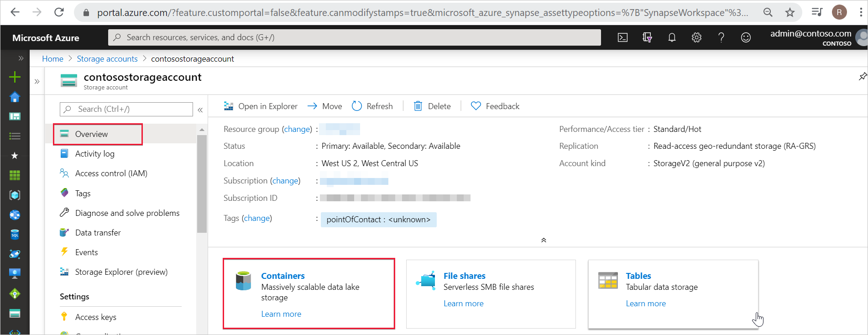Collapse the resource menu with double chevron

200,110
